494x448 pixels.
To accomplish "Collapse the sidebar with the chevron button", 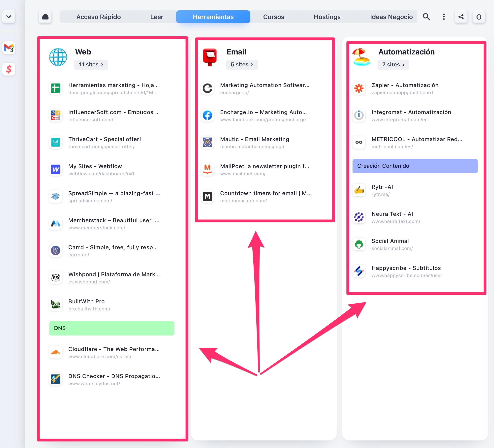I will pos(9,17).
